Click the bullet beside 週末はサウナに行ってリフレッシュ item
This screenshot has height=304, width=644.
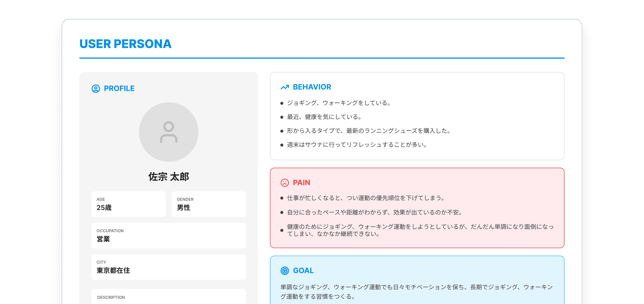point(282,145)
